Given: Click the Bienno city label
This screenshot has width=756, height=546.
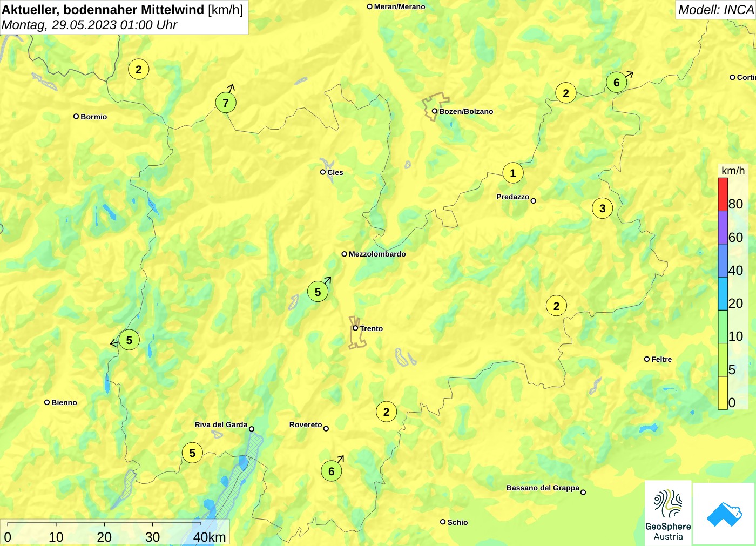Looking at the screenshot, I should coord(64,402).
